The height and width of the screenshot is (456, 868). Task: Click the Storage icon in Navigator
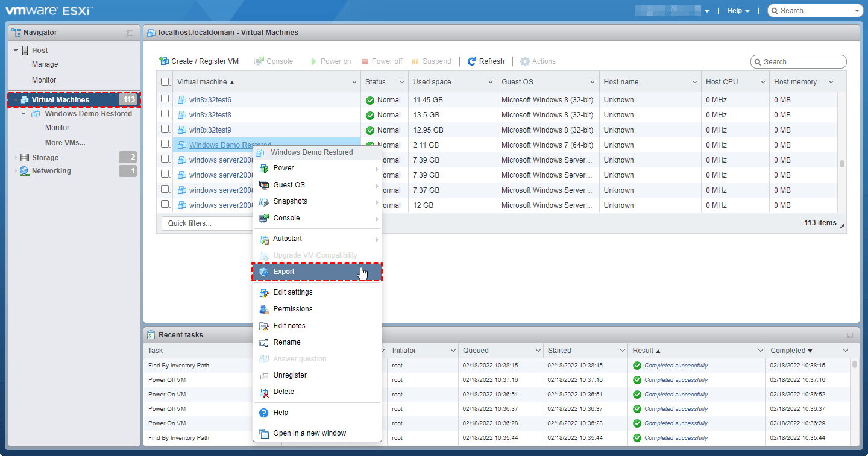point(25,158)
